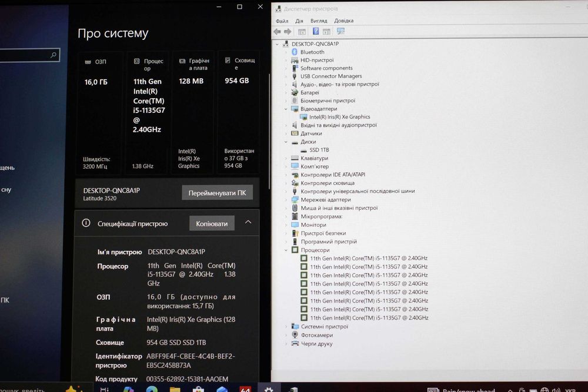Click the Software components icon
The width and height of the screenshot is (588, 392).
pyautogui.click(x=295, y=68)
